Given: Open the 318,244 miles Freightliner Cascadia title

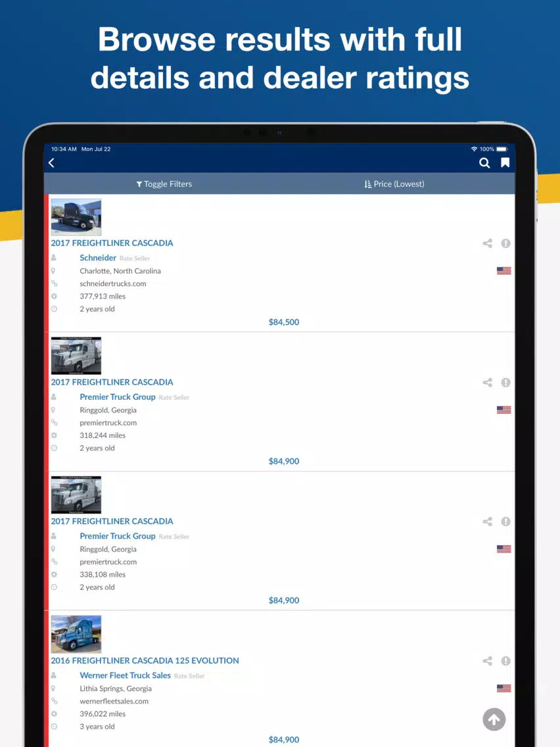Looking at the screenshot, I should 112,382.
